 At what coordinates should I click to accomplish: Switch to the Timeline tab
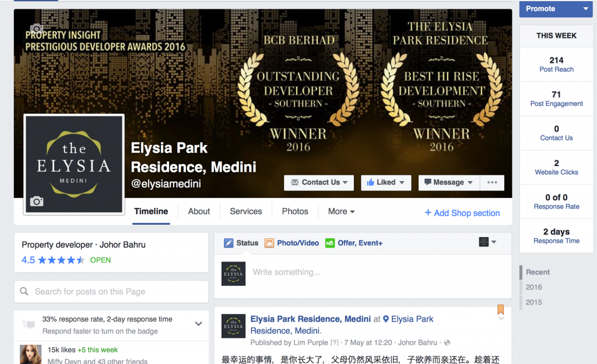point(151,211)
